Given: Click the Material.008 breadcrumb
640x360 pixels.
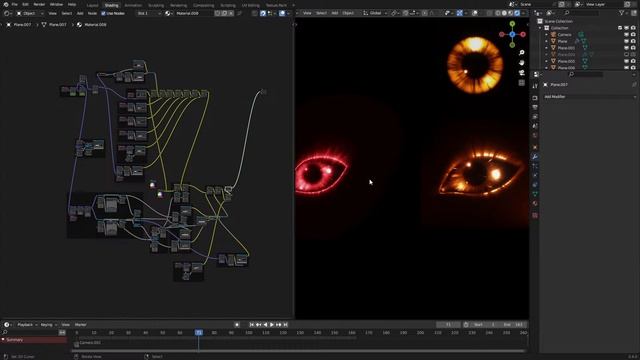Looking at the screenshot, I should pos(92,24).
